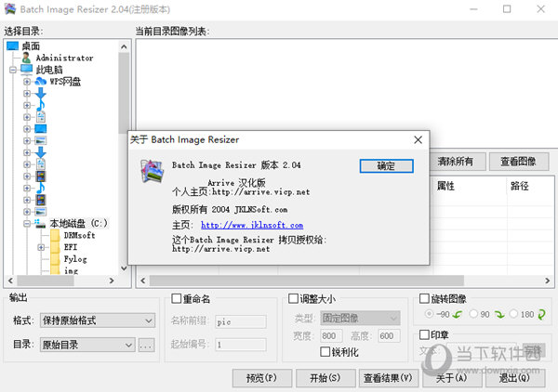Screen dimensions: 558x392
Task: Select the -90 rotation radio button
Action: coord(429,314)
